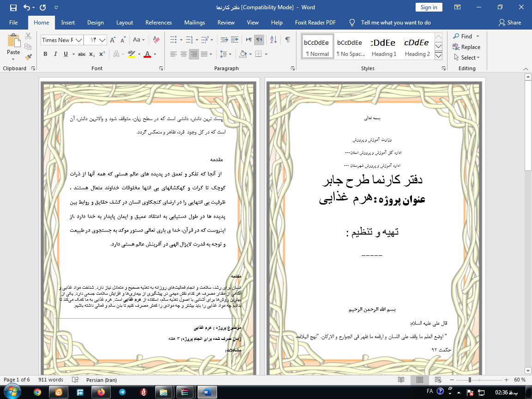Open the Layout ribbon tab
The height and width of the screenshot is (399, 532).
tap(124, 23)
